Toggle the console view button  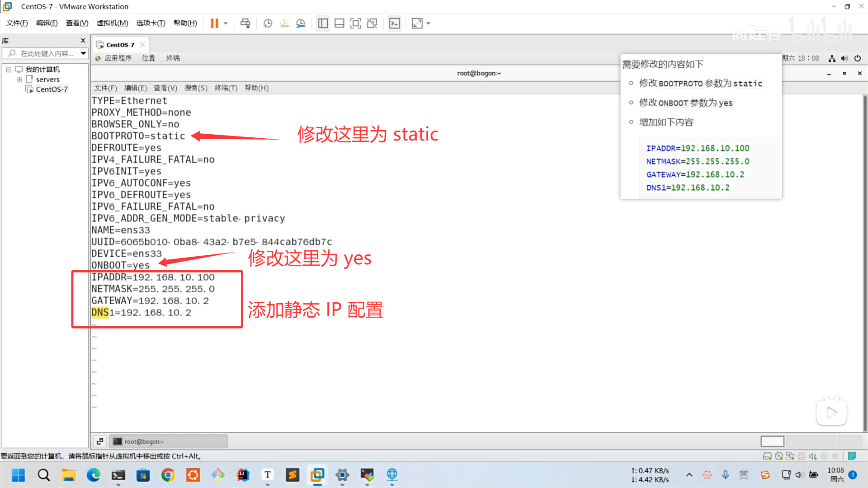click(x=395, y=23)
